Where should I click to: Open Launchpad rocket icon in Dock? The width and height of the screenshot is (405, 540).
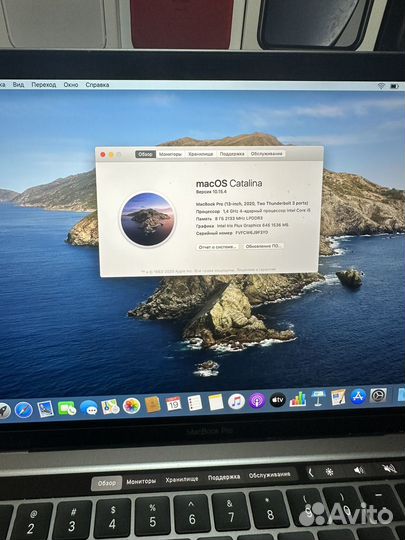(4, 411)
